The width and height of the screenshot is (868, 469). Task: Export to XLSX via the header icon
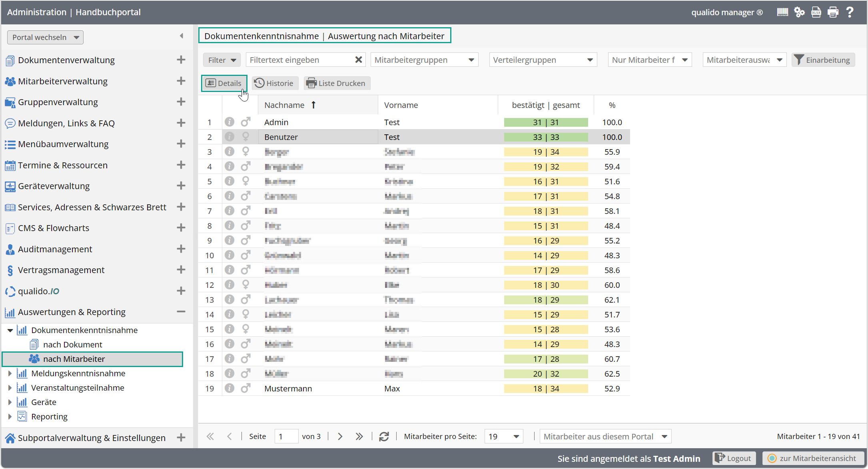point(816,12)
